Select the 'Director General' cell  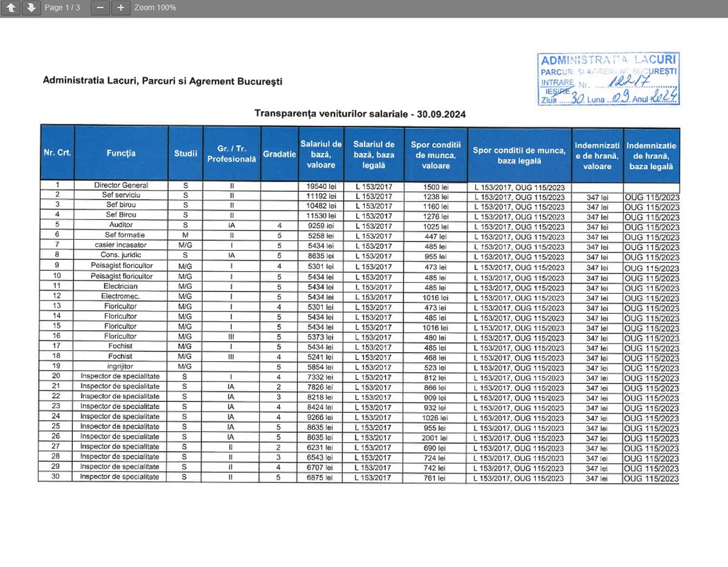pos(121,185)
